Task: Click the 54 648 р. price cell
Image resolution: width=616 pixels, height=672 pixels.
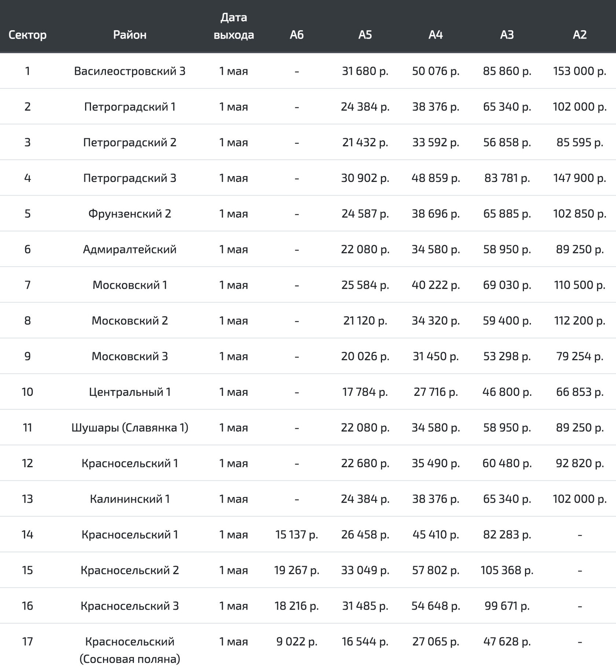Action: coord(436,606)
